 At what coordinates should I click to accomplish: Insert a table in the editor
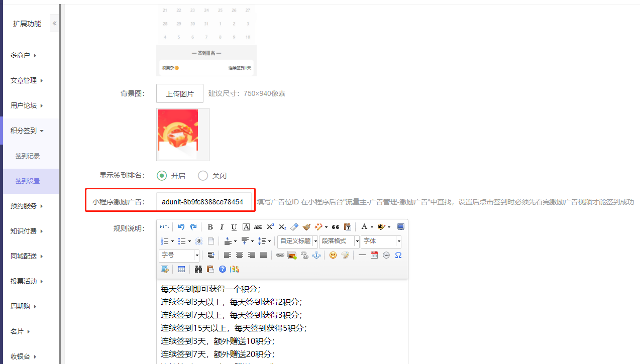pos(181,269)
